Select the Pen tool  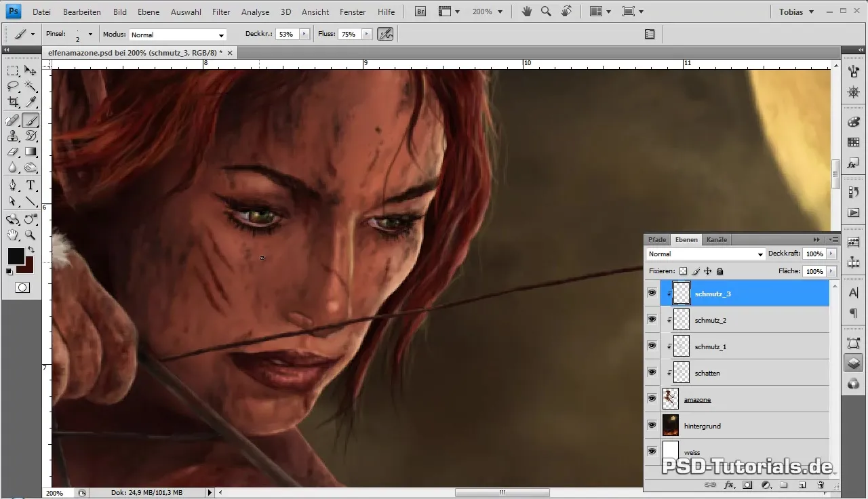(x=13, y=186)
